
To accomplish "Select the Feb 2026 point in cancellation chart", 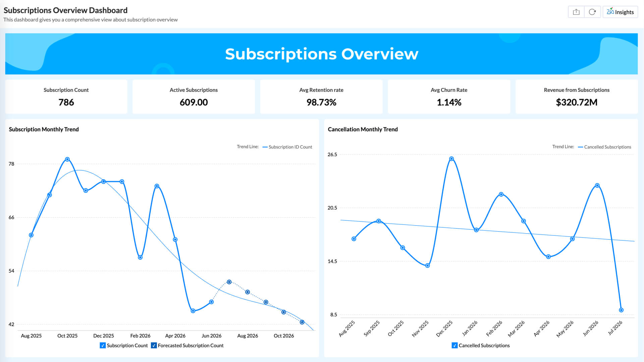I will (x=501, y=194).
